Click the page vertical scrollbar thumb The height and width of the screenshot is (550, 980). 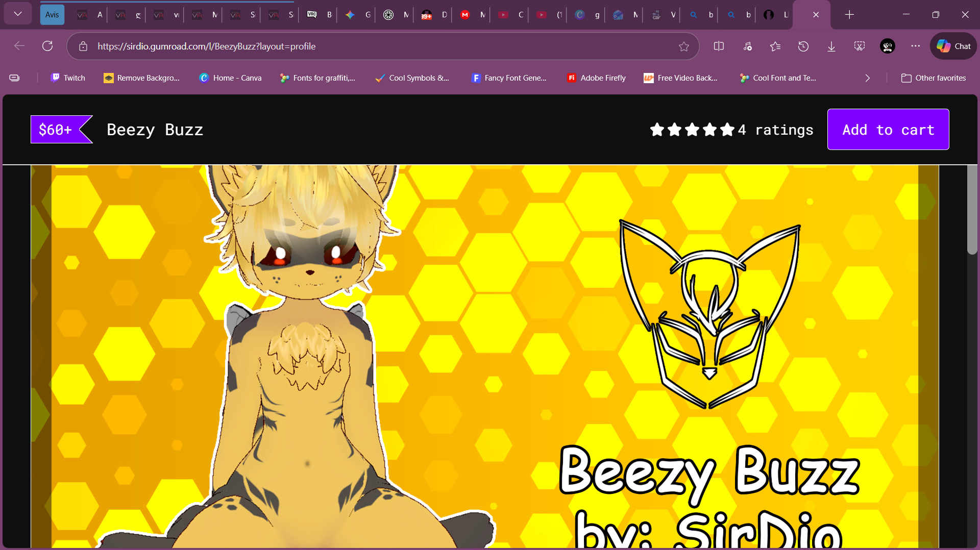972,209
